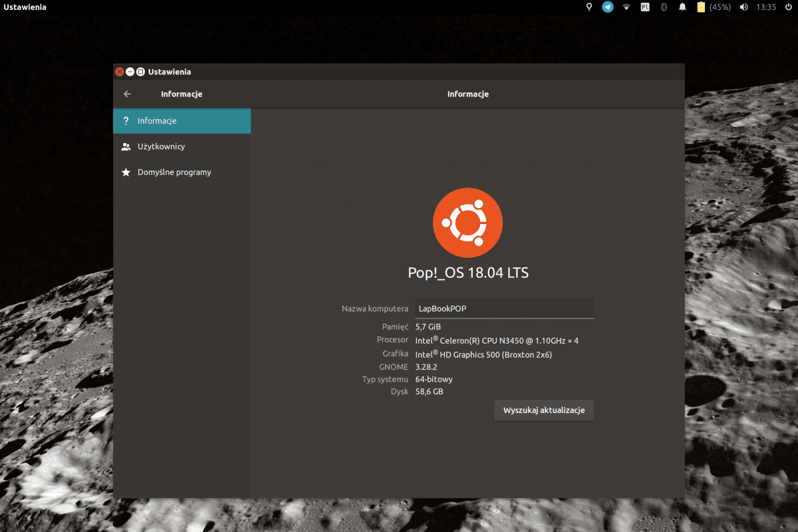This screenshot has width=798, height=532.
Task: Open Domyślne programy in the sidebar
Action: click(182, 172)
